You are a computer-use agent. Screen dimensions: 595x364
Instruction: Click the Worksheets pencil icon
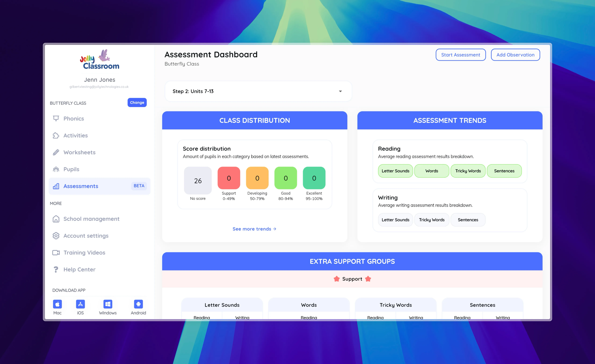point(56,152)
